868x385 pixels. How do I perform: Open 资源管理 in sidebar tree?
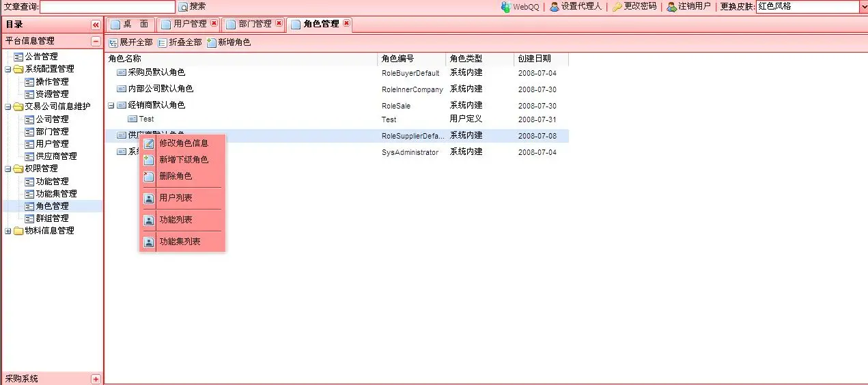coord(52,94)
